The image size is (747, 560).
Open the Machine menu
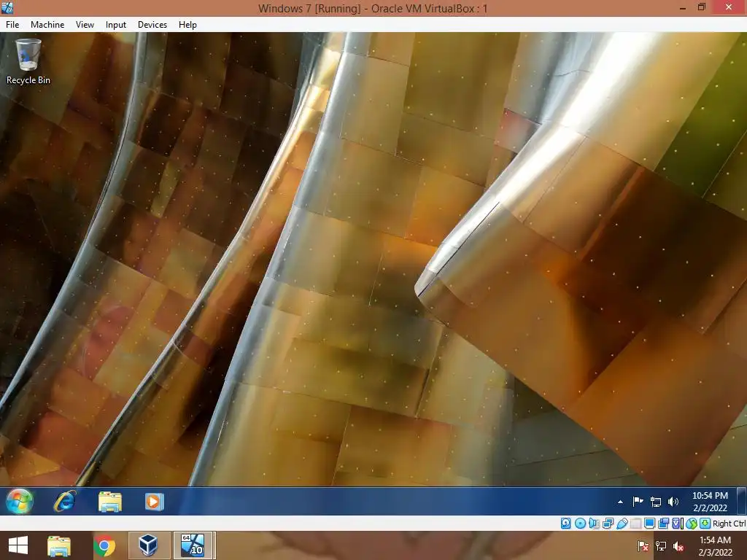click(x=47, y=25)
